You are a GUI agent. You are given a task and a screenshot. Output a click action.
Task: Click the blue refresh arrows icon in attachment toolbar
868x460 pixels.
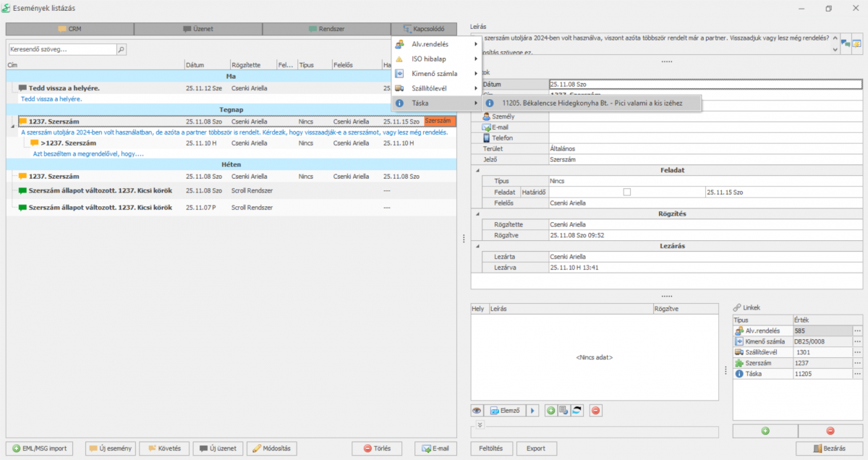pos(576,410)
